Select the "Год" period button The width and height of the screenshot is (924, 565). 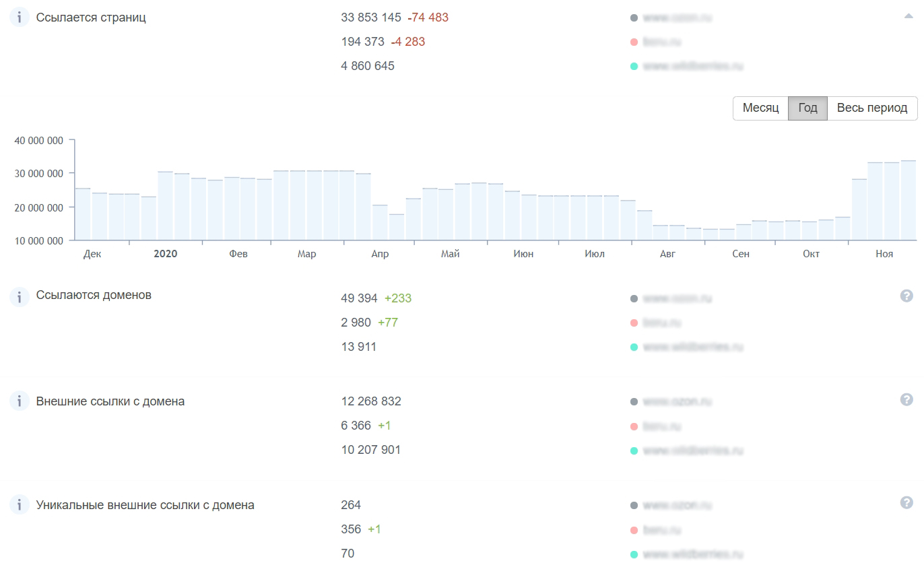click(x=807, y=108)
